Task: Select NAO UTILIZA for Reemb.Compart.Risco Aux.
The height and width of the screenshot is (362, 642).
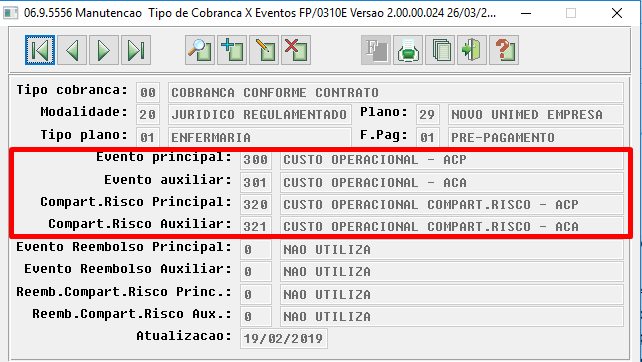Action: [452, 317]
